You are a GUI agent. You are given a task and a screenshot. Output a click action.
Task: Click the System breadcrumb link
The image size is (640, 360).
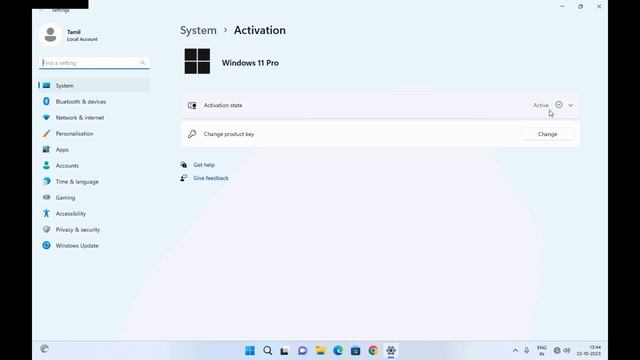[x=198, y=30]
